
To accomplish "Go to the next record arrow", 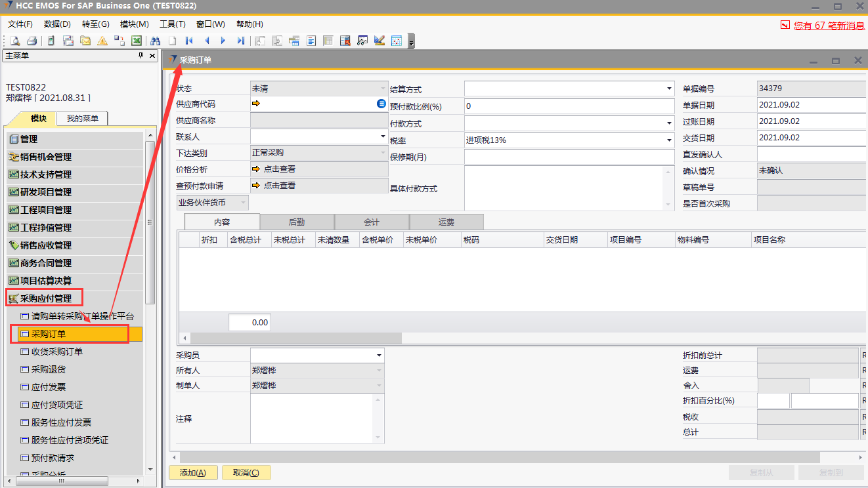I will 223,41.
